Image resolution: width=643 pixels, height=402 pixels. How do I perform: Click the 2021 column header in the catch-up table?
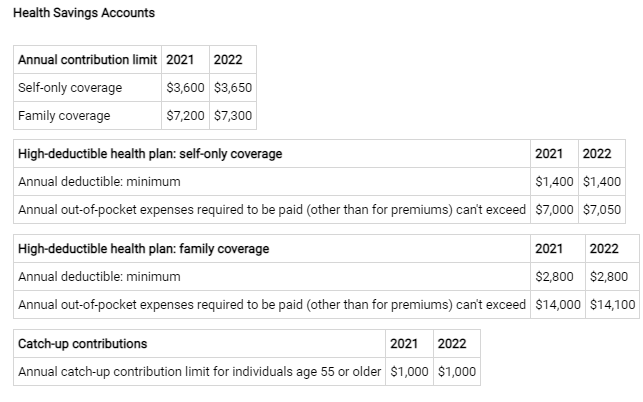tap(404, 343)
